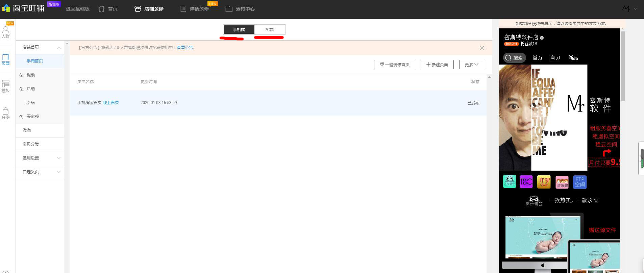
Task: Close the 官方公告 announcement banner
Action: [482, 48]
